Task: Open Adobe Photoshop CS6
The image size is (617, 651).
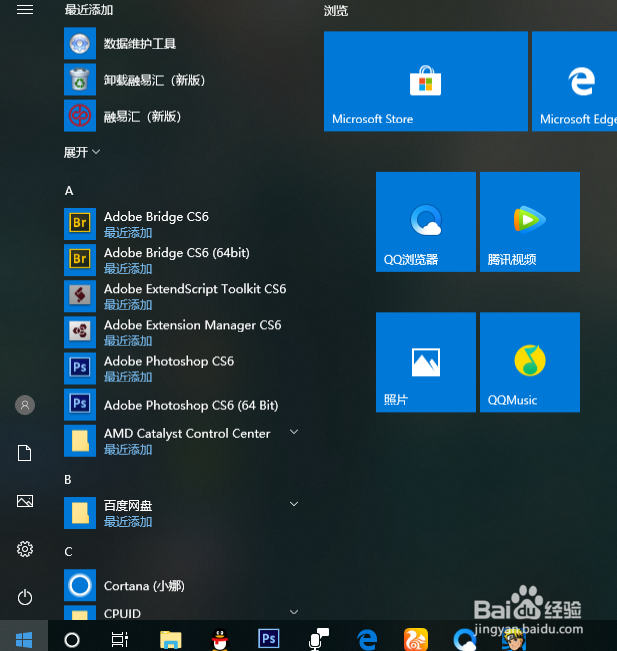Action: 183,369
